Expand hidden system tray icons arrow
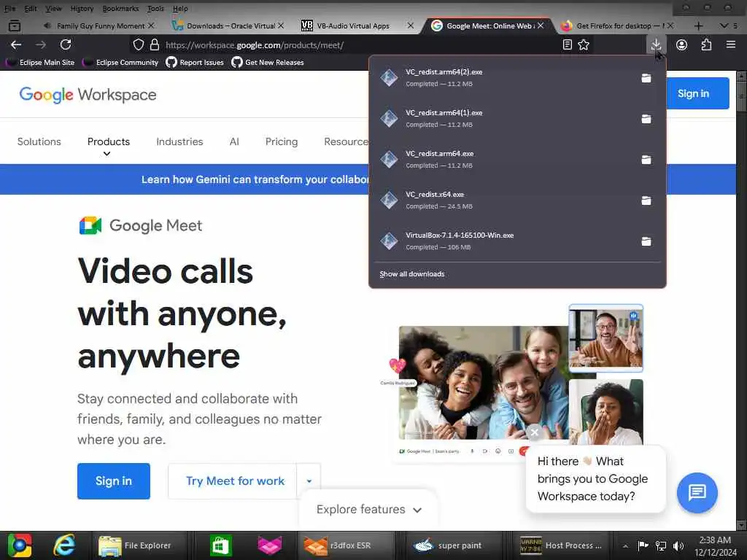 click(625, 545)
